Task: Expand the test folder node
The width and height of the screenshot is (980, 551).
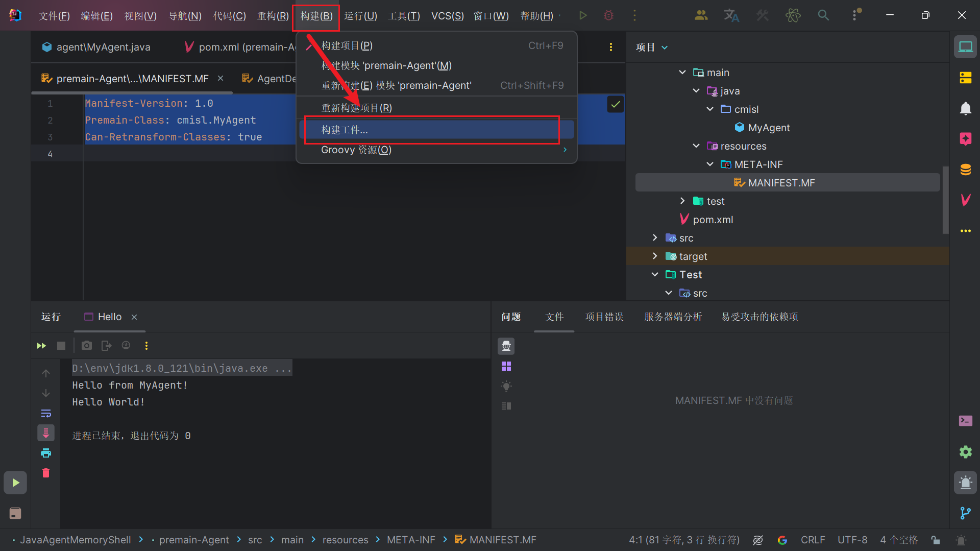Action: (x=682, y=201)
